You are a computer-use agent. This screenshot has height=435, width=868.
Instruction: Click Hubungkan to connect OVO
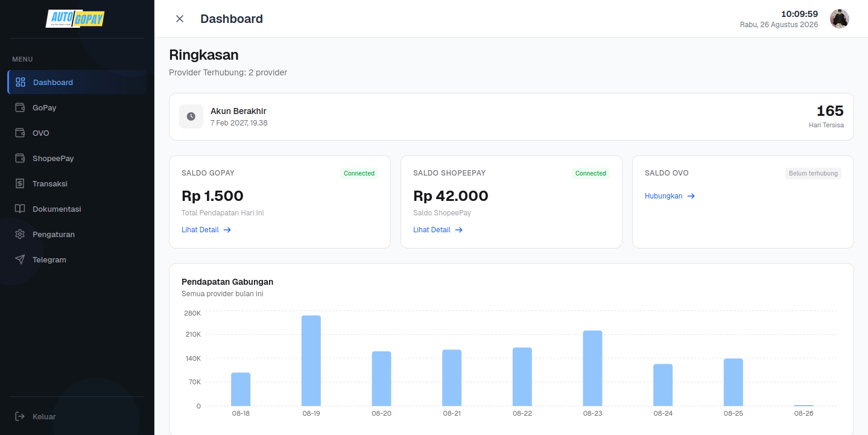tap(670, 196)
